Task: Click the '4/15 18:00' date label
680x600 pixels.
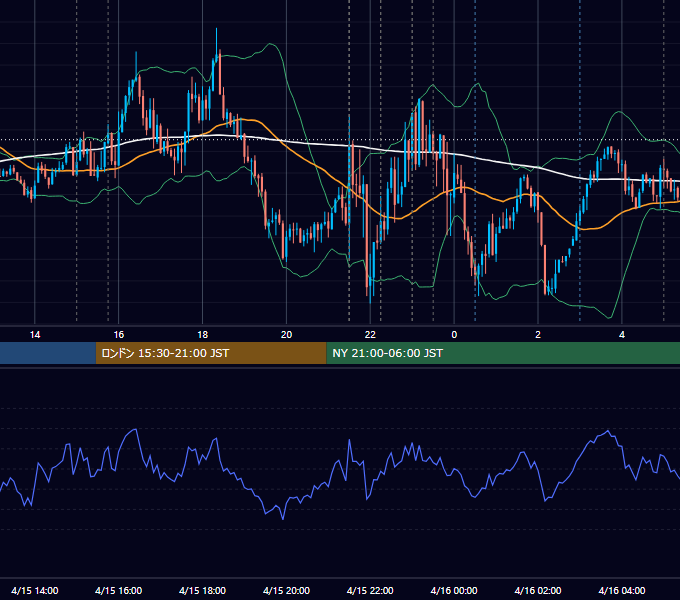Action: 203,590
